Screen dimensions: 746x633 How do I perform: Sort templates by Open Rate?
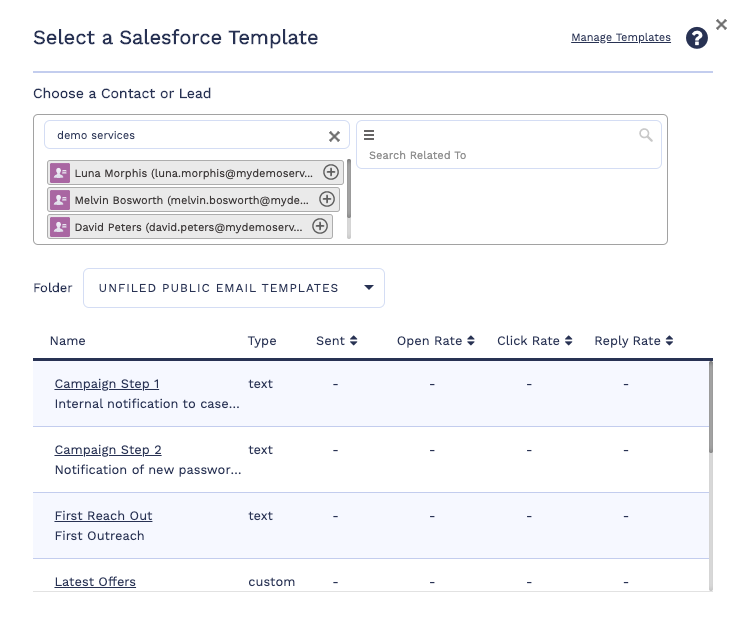436,341
